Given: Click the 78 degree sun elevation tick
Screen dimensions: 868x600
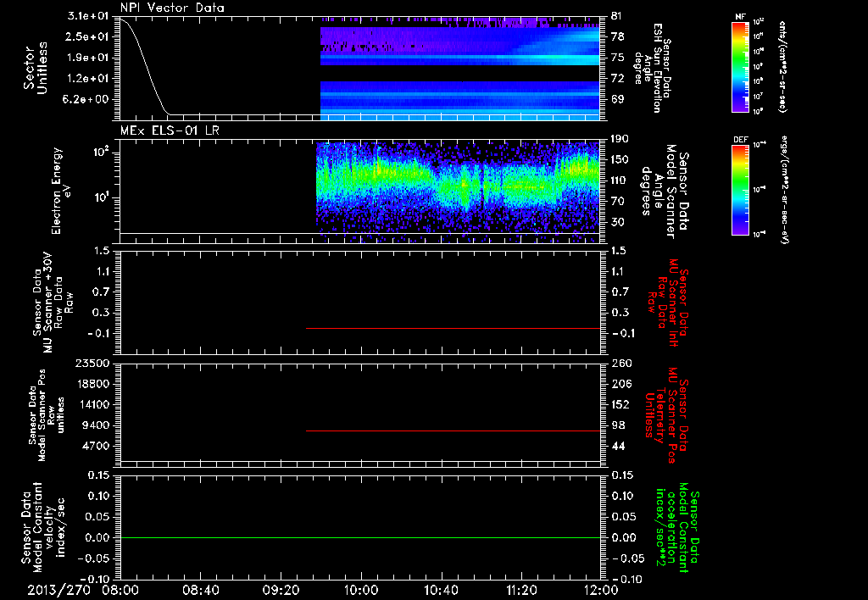Looking at the screenshot, I should point(617,36).
